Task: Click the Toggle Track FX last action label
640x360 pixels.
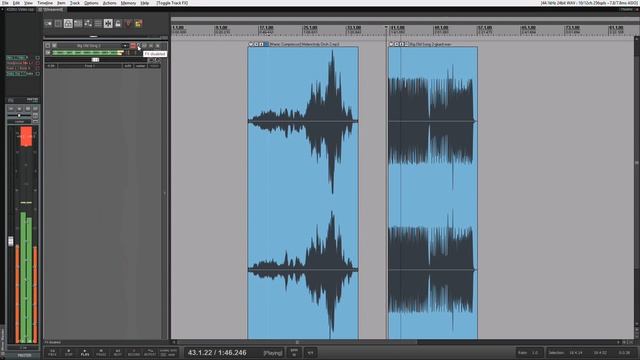Action: pos(172,3)
